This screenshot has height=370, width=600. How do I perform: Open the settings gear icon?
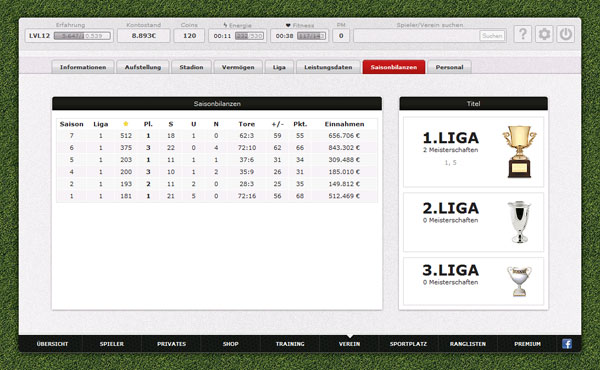(544, 34)
